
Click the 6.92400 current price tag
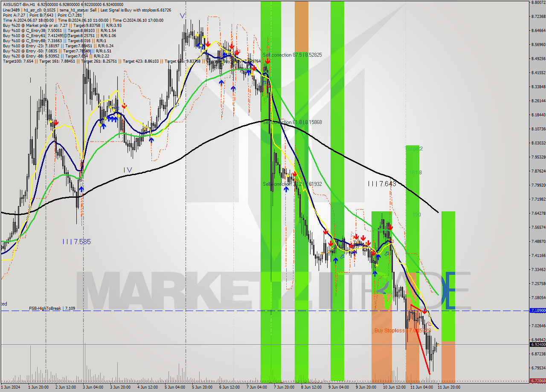[537, 344]
